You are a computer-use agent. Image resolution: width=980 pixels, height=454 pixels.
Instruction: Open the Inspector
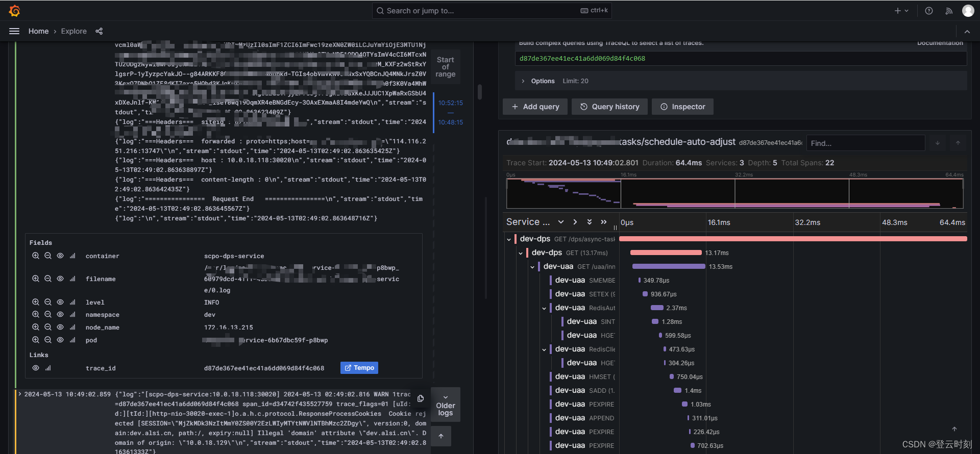tap(682, 107)
